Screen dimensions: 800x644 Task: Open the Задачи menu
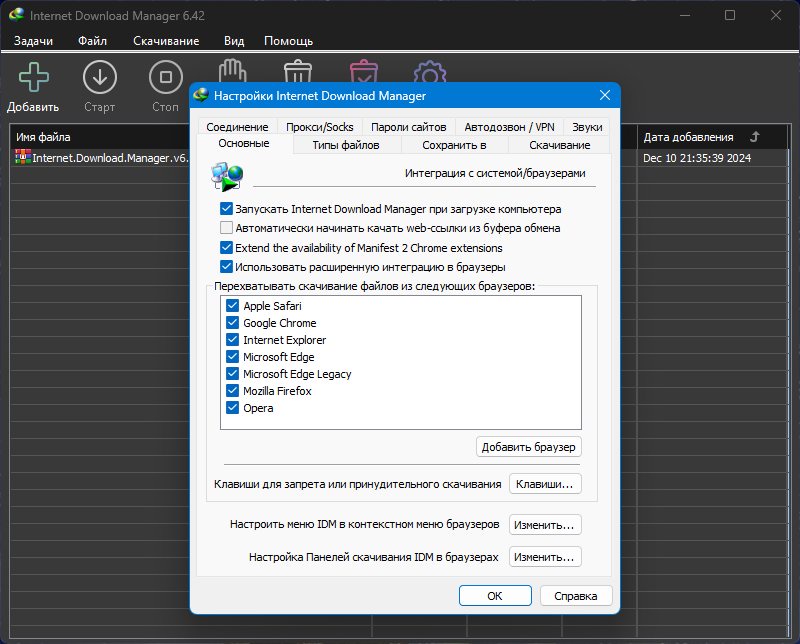(33, 41)
